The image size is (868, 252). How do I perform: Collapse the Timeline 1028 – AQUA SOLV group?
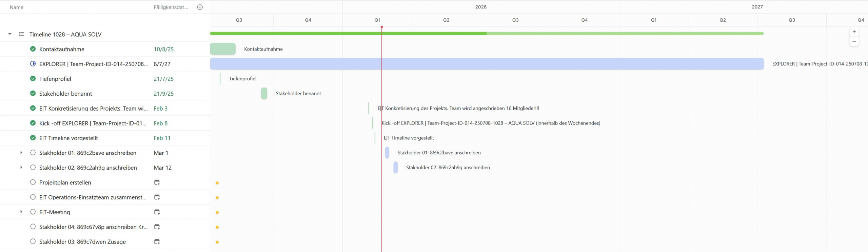tap(10, 34)
